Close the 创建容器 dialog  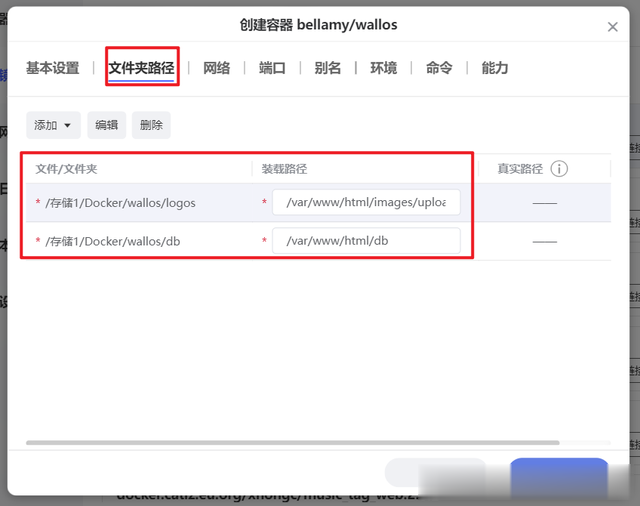click(x=612, y=27)
